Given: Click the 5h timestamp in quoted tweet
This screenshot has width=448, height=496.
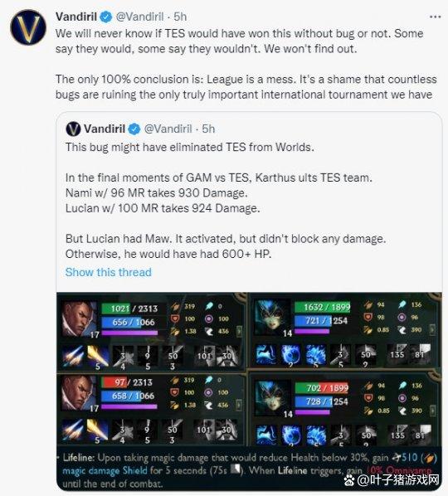Looking at the screenshot, I should click(x=208, y=129).
